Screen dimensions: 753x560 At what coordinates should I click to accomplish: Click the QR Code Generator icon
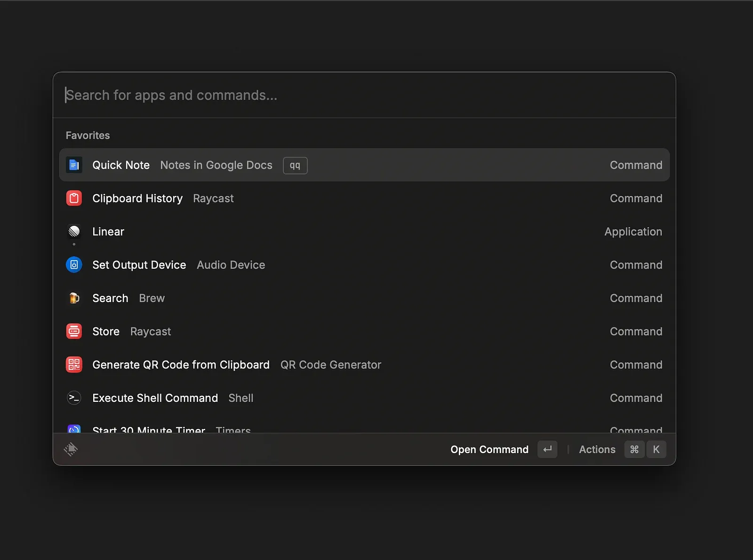(x=74, y=365)
